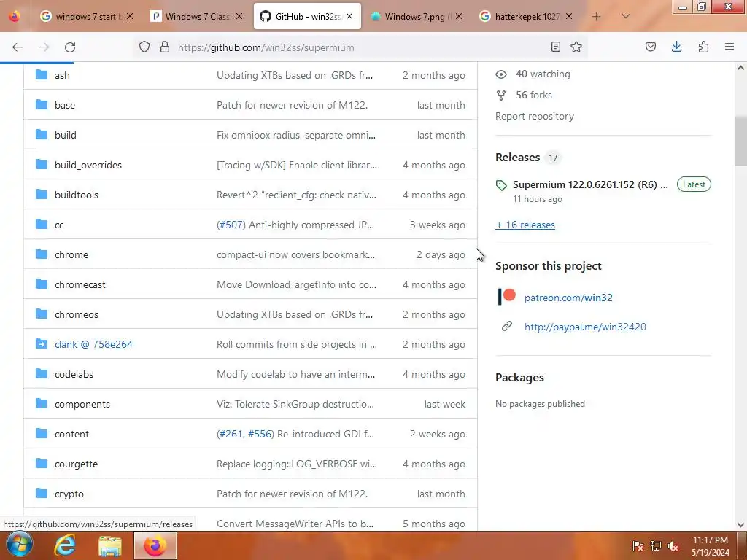Open the base folder

[65, 105]
